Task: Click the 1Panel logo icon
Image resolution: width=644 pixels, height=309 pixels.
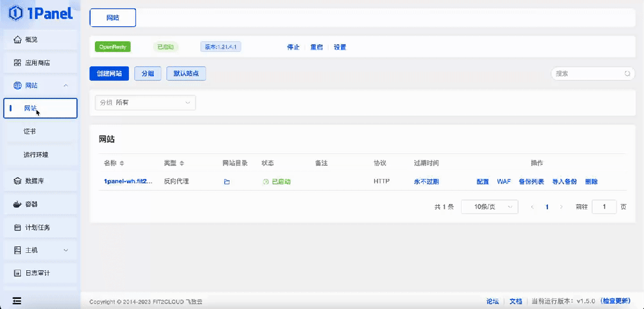Action: pyautogui.click(x=15, y=13)
